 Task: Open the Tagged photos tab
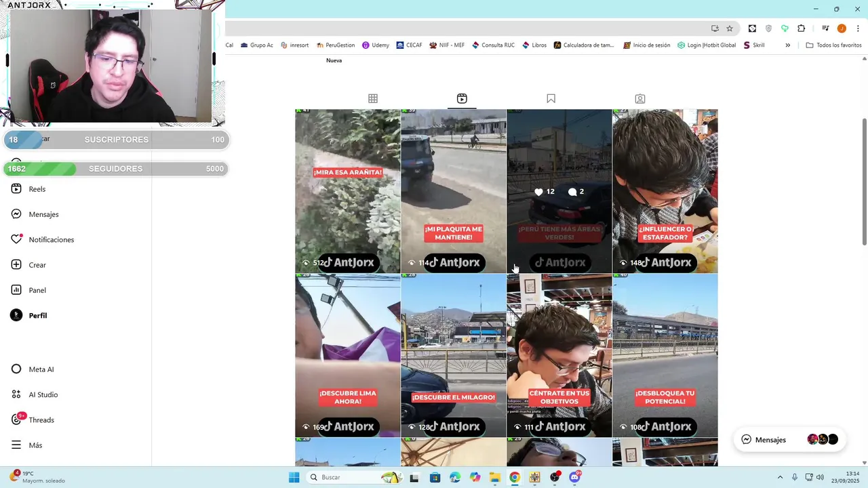(x=639, y=99)
